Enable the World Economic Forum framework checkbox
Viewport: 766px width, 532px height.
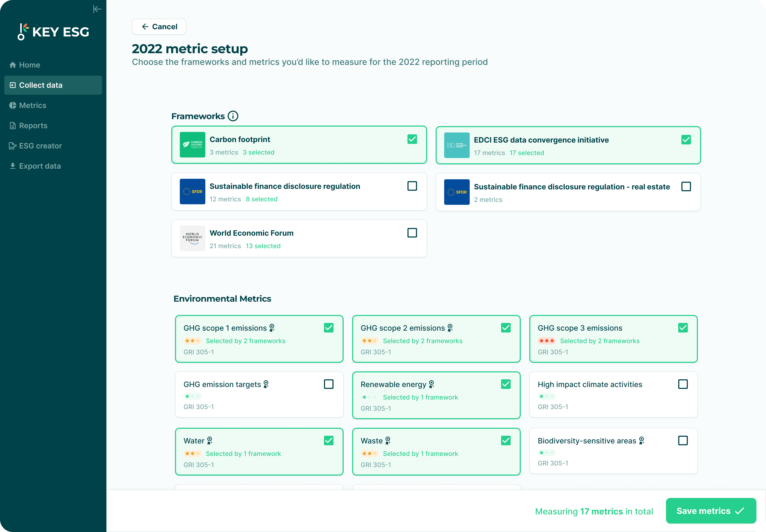[412, 233]
